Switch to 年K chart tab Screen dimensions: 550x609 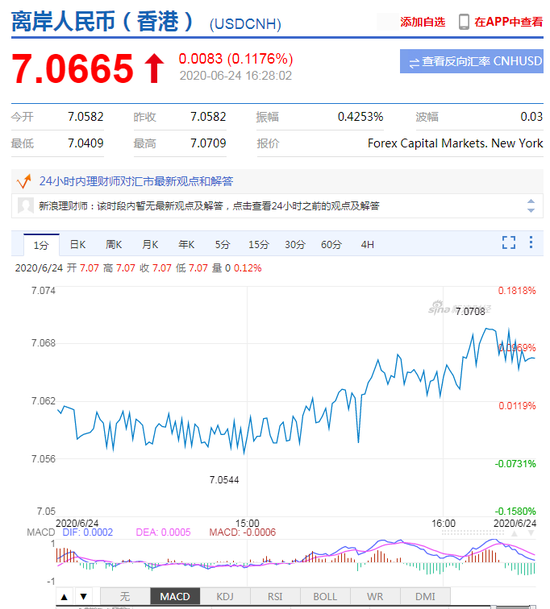coord(186,245)
